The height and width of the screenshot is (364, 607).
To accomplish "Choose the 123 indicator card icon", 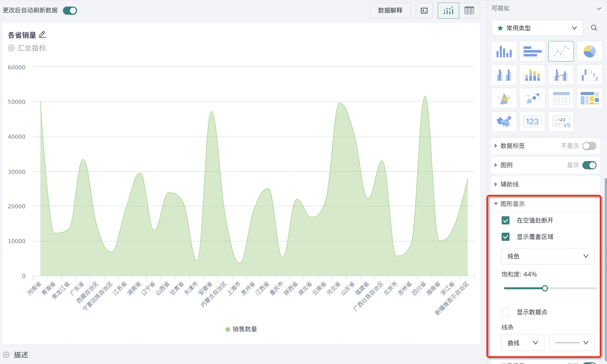I will [x=532, y=122].
